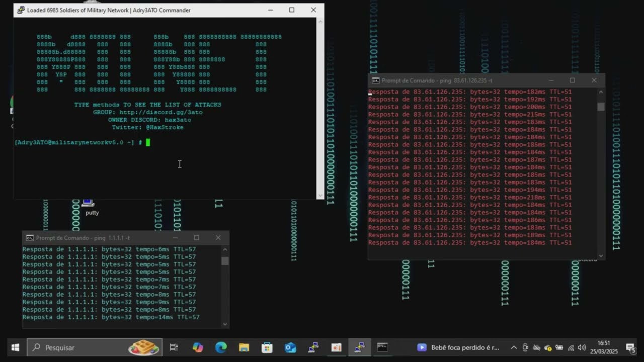Viewport: 644px width, 362px height.
Task: Switch to the Command Prompt taskbar icon
Action: (x=382, y=347)
